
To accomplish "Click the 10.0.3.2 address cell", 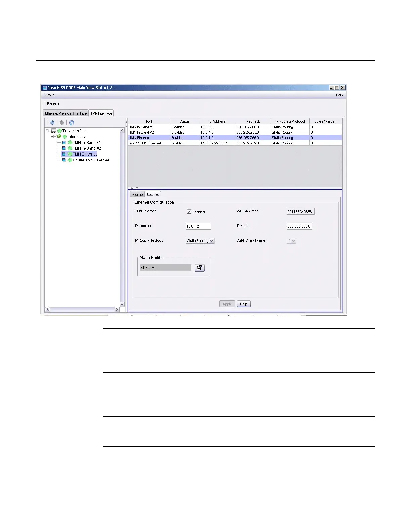I will pos(217,127).
